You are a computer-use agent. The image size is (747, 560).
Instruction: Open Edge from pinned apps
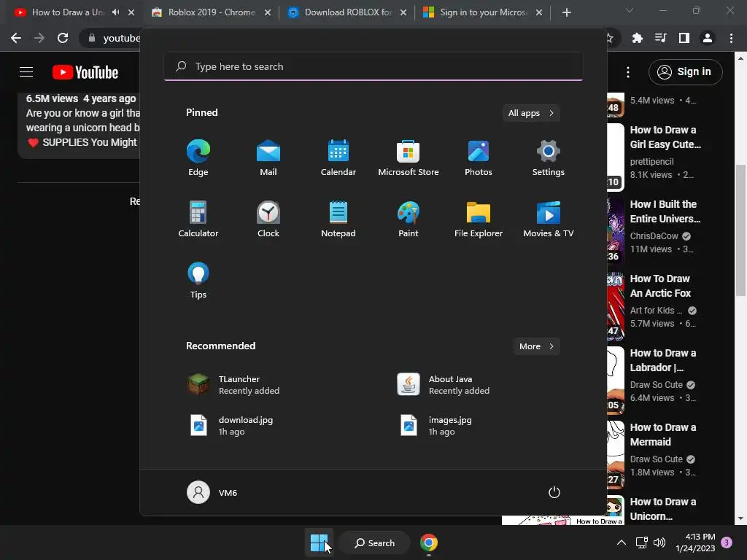click(198, 158)
